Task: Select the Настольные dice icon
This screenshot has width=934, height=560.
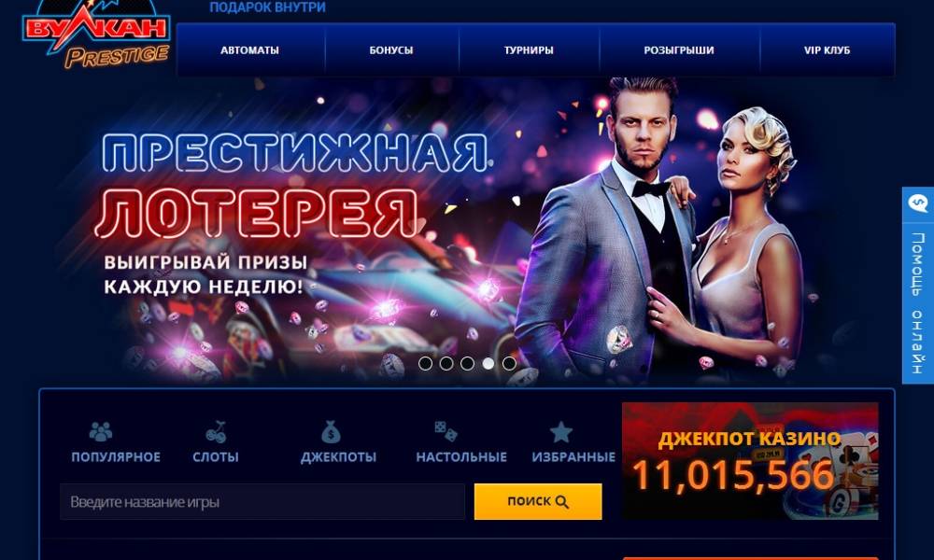Action: tap(446, 431)
